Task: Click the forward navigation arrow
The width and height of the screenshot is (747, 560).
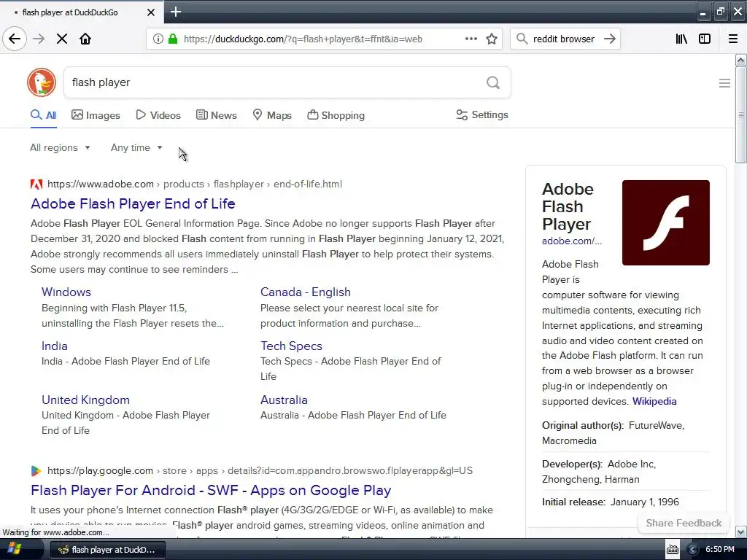Action: (39, 39)
